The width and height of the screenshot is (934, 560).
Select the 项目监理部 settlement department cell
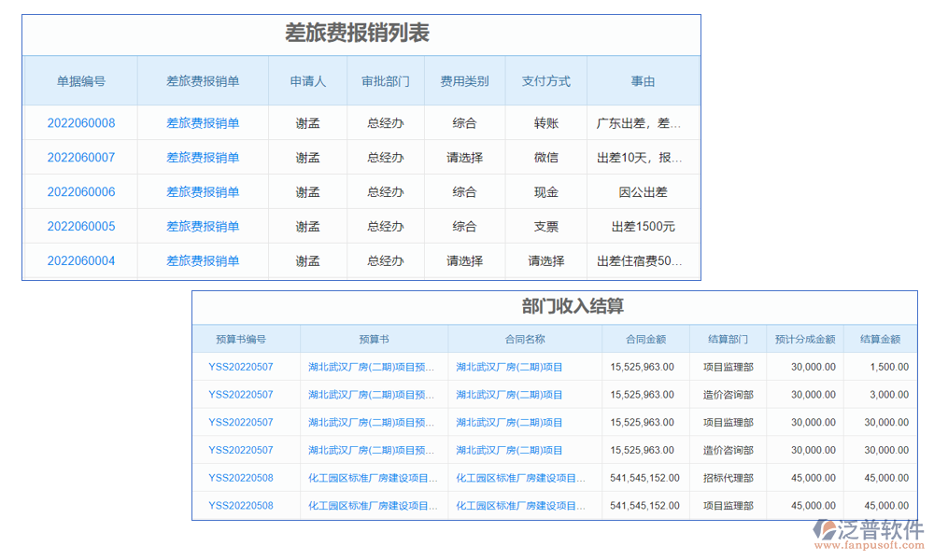click(728, 367)
